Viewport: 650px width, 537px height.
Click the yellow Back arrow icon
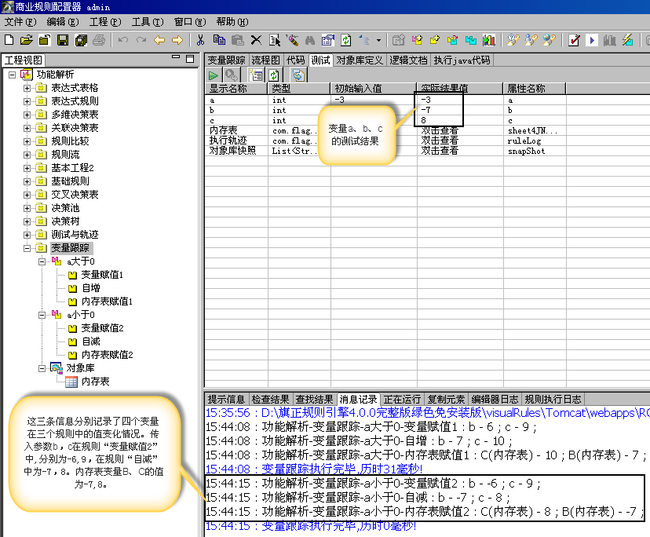coord(159,40)
